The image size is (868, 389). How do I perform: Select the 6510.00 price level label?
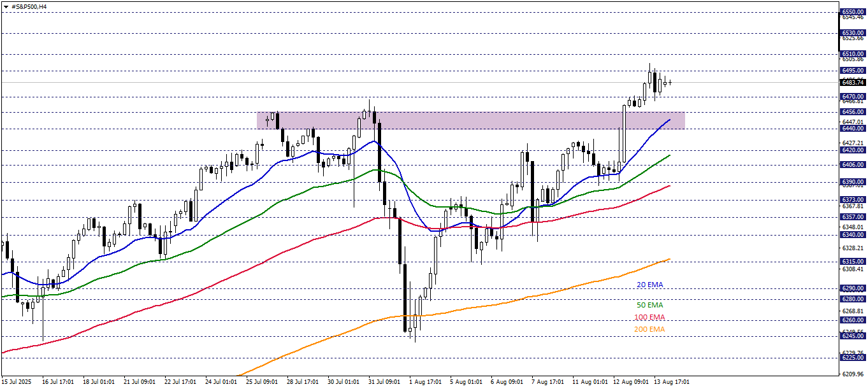click(x=853, y=54)
